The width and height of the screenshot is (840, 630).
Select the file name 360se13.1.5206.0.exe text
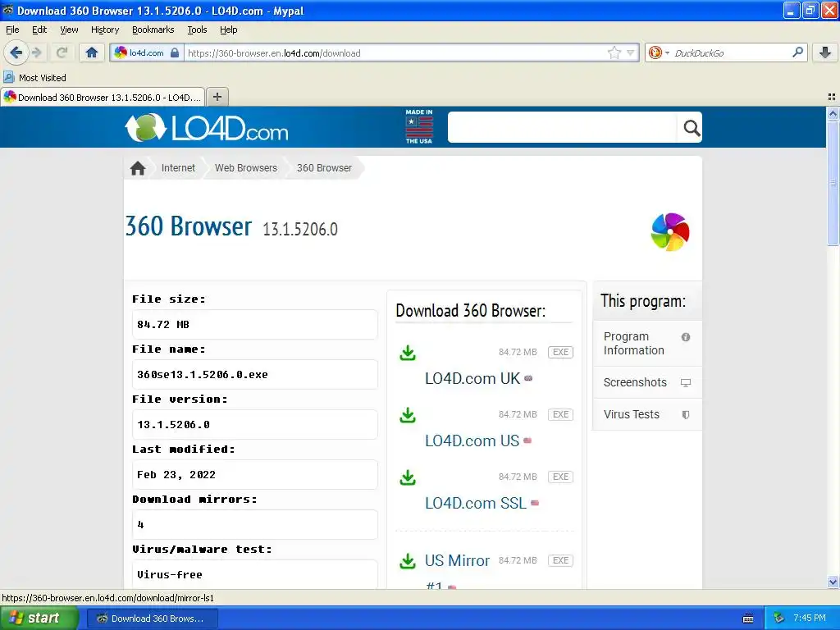tap(203, 374)
